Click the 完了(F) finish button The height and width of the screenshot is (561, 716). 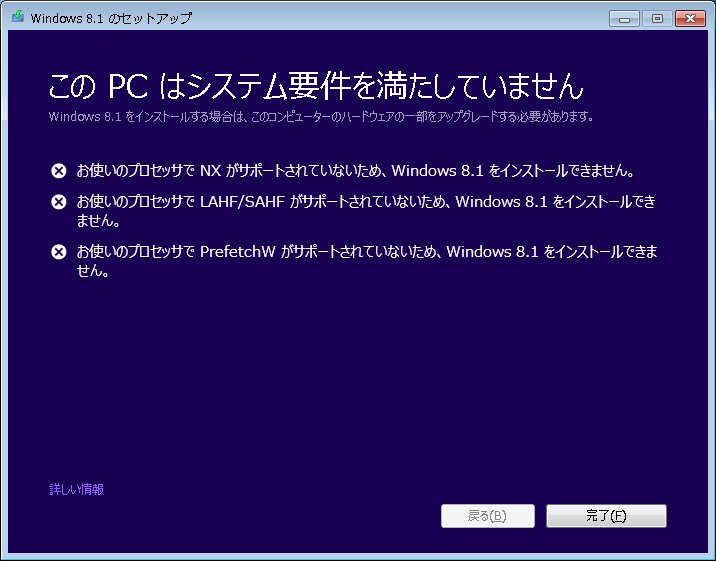[x=606, y=516]
